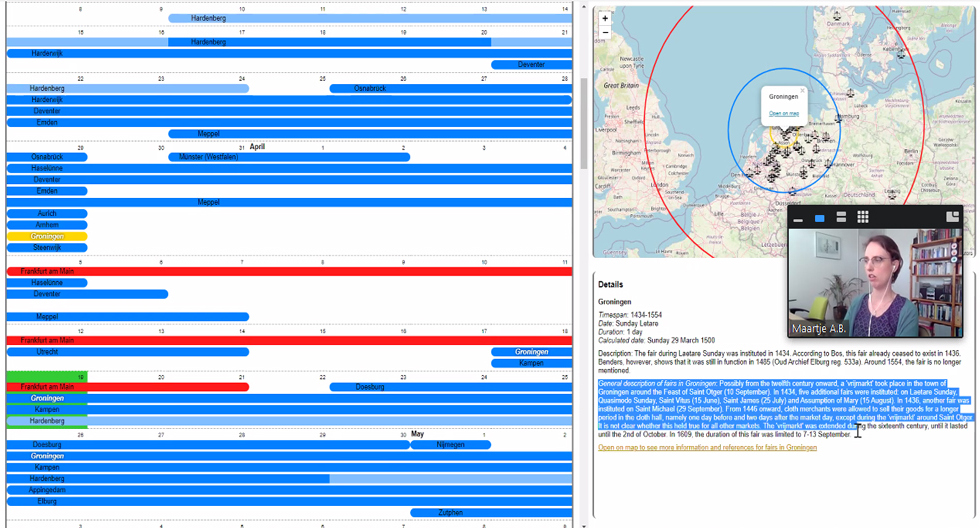The image size is (980, 528).
Task: Select the Utrecht fair bar
Action: (x=128, y=352)
